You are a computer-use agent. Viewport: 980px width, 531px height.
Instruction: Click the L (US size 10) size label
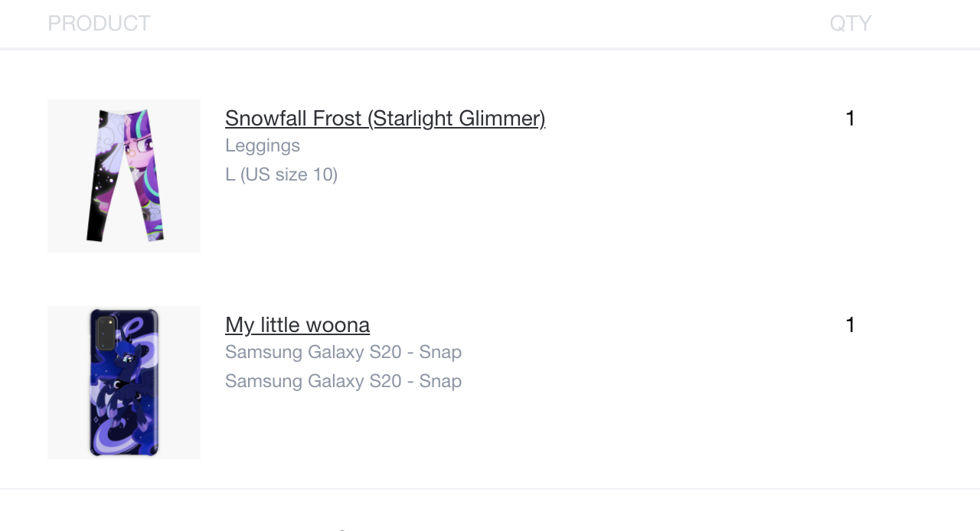coord(282,174)
